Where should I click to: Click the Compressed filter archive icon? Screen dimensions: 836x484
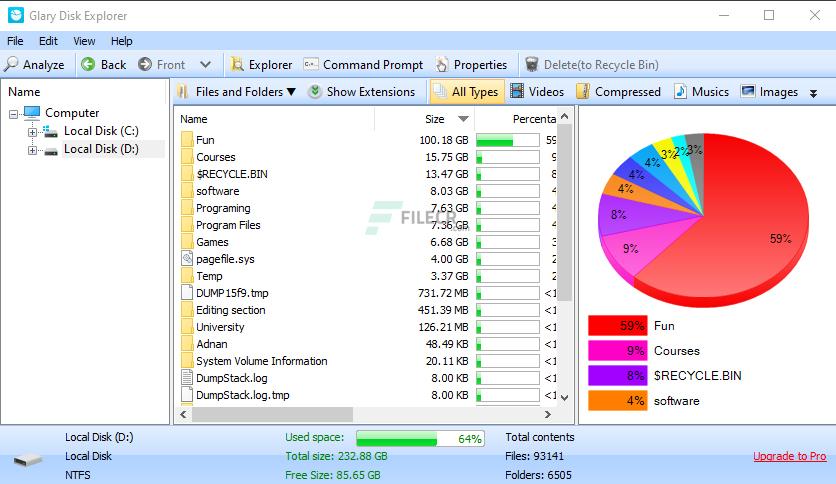[x=583, y=92]
